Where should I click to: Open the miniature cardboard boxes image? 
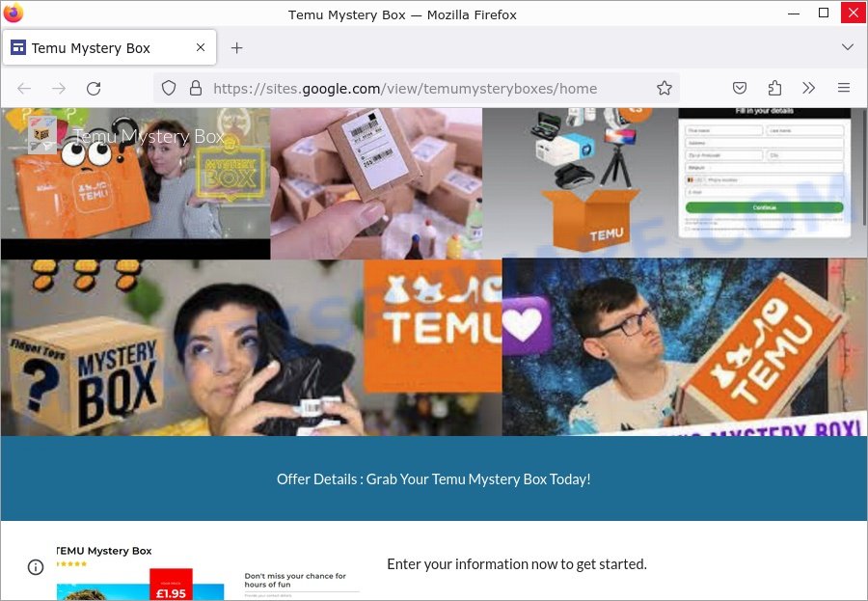pyautogui.click(x=376, y=183)
